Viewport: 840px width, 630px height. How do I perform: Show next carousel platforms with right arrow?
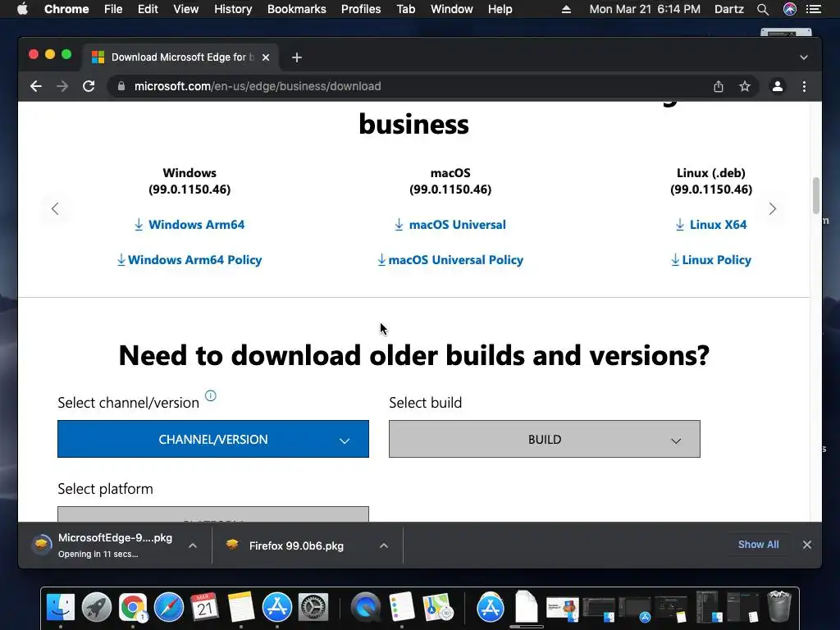click(772, 209)
